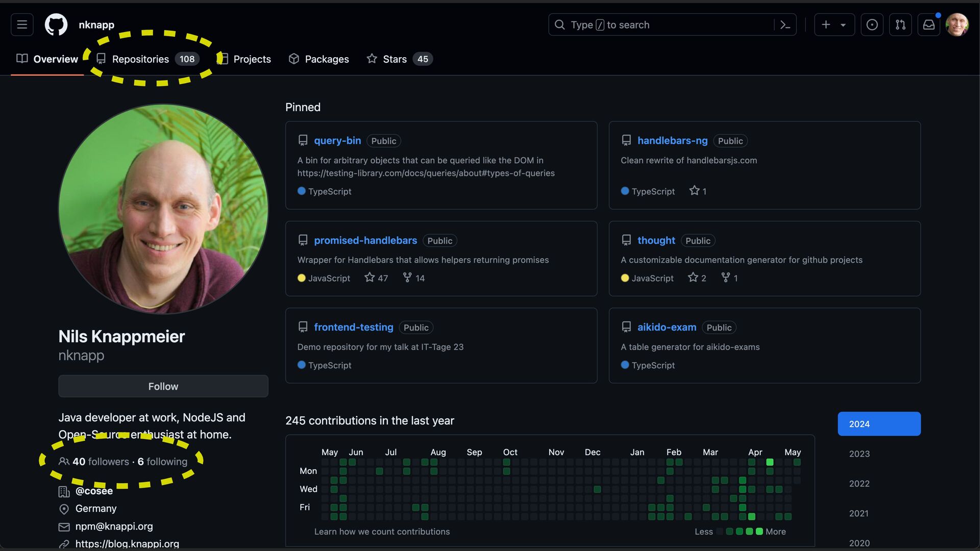Viewport: 980px width, 551px height.
Task: Open the Issues icon in header
Action: pyautogui.click(x=872, y=24)
